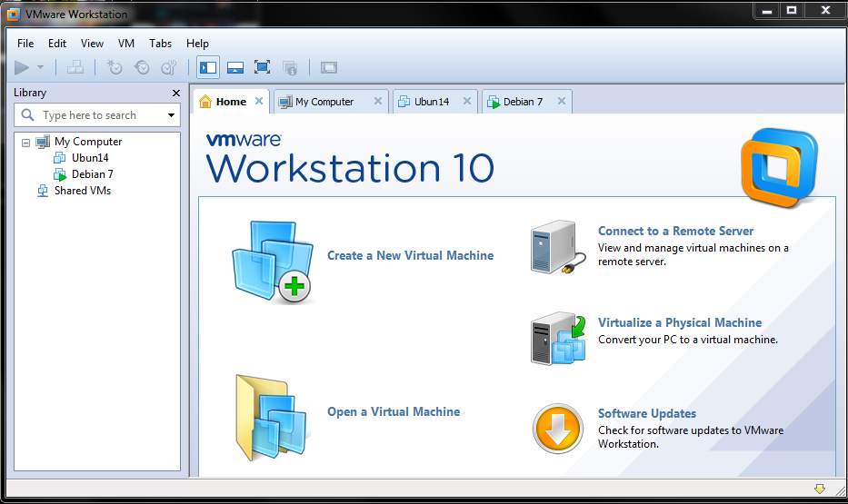Open the Help menu
Viewport: 848px width, 504px height.
197,44
